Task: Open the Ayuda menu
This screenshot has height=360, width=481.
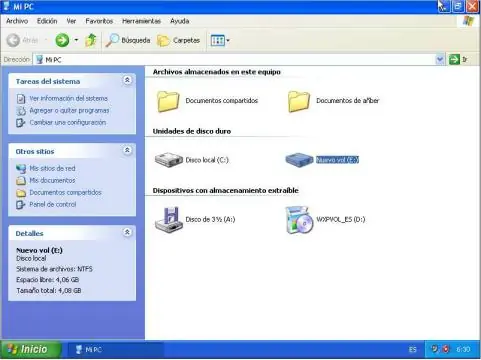Action: (x=180, y=21)
